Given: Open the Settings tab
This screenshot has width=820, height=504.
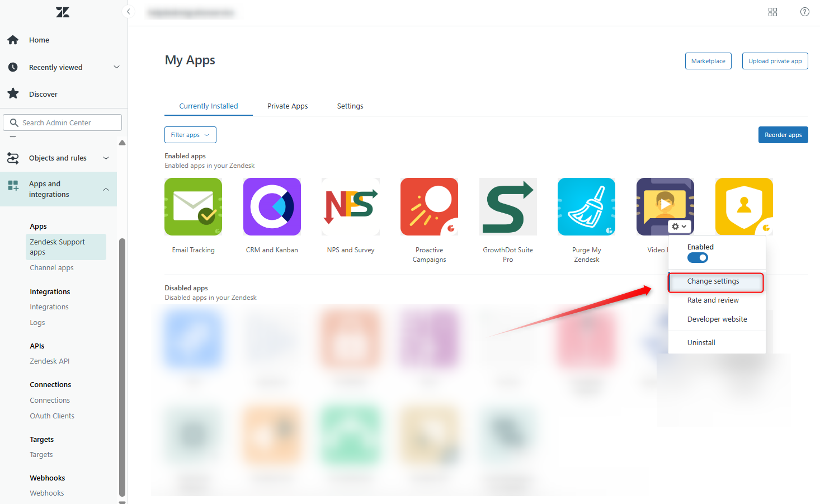Looking at the screenshot, I should [350, 106].
